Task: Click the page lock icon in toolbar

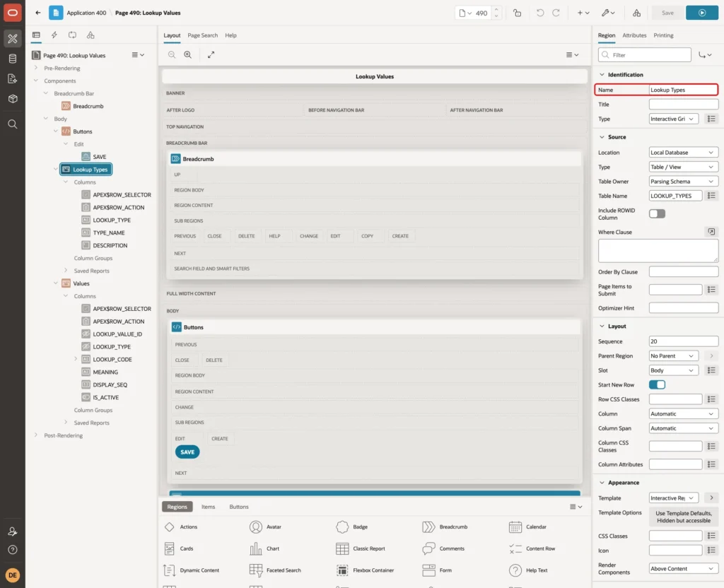Action: pos(517,13)
